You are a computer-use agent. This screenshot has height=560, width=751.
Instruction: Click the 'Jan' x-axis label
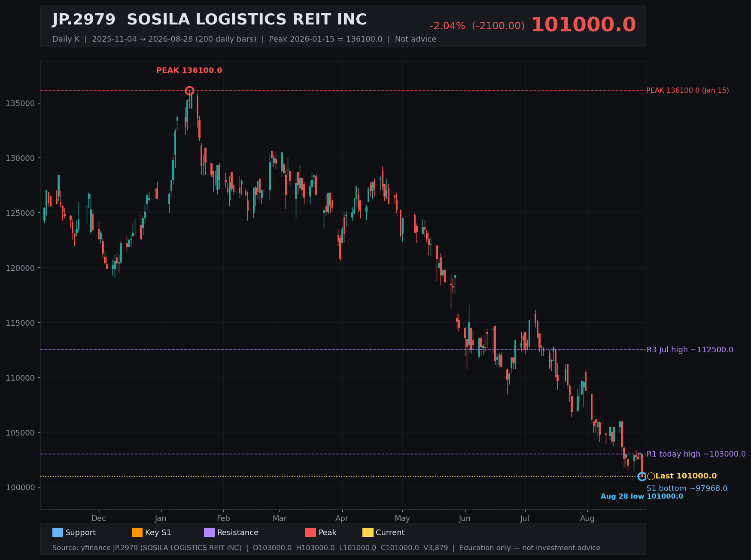click(161, 518)
